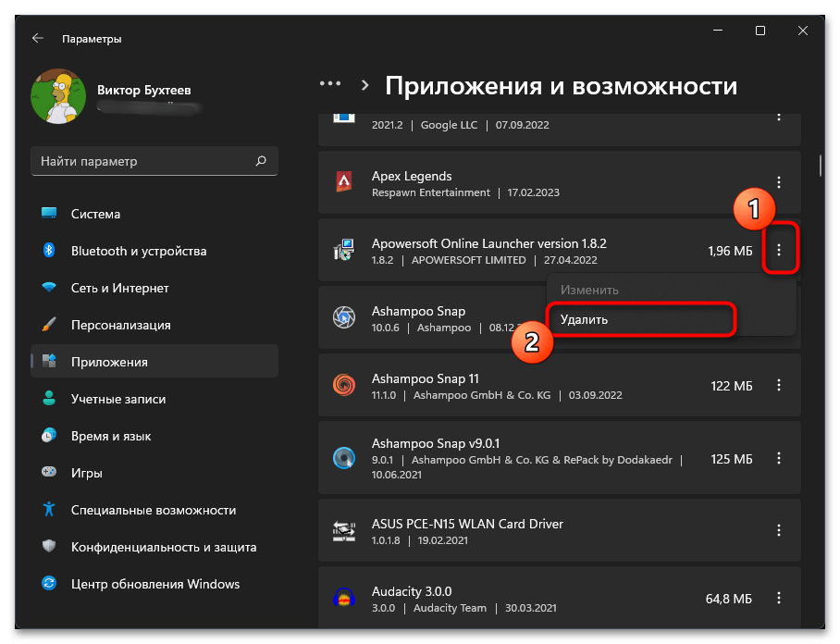This screenshot has width=840, height=644.
Task: Open Персонализация section
Action: click(x=154, y=325)
